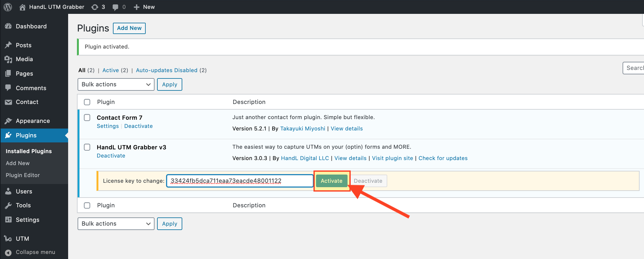The height and width of the screenshot is (259, 644).
Task: Click Check for updates link
Action: coord(443,158)
